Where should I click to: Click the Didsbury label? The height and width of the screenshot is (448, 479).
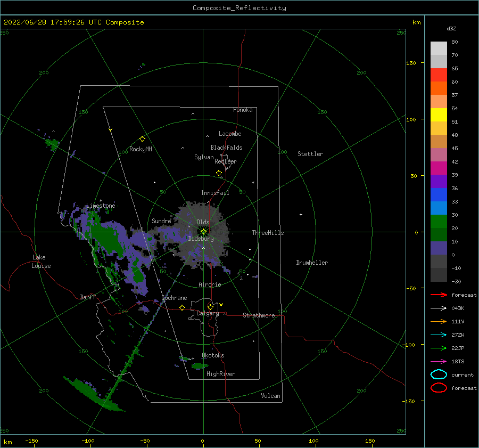[201, 239]
